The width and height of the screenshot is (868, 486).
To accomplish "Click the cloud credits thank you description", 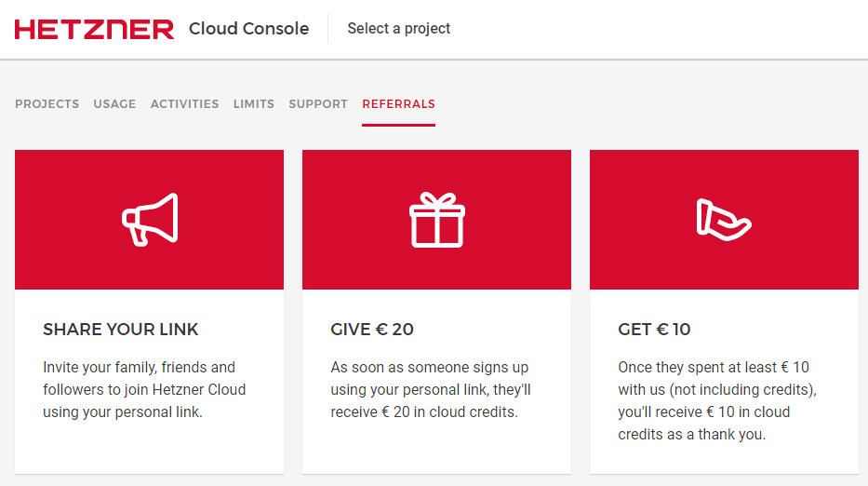I will tap(717, 400).
